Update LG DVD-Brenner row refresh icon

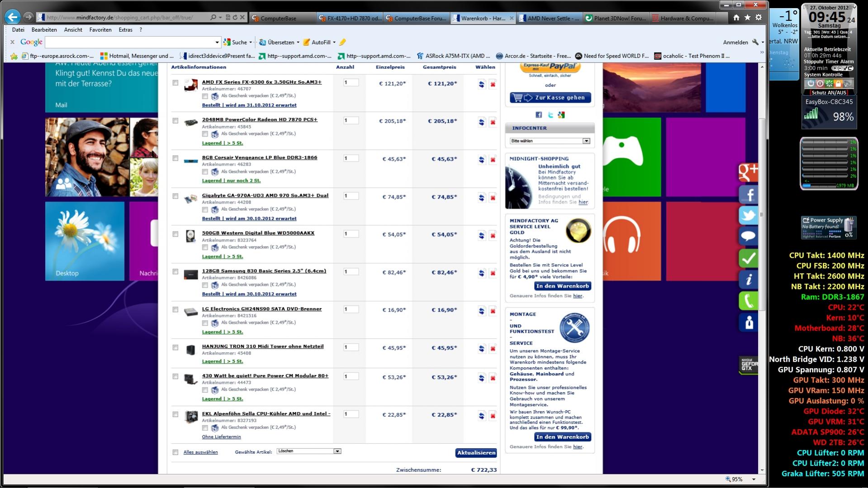[481, 311]
